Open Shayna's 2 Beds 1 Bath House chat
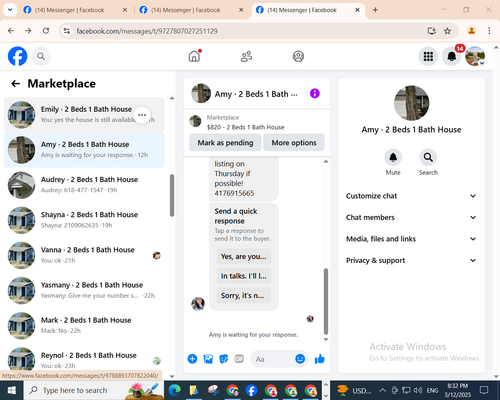The height and width of the screenshot is (400, 500). point(84,220)
